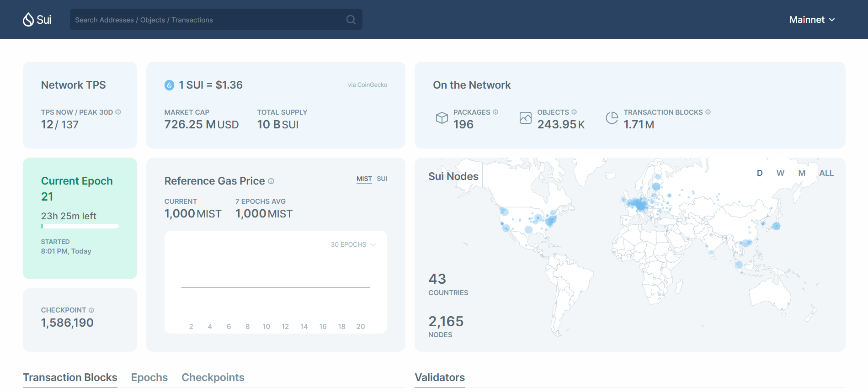Click the Validators tab heading
The image size is (868, 392).
[440, 377]
